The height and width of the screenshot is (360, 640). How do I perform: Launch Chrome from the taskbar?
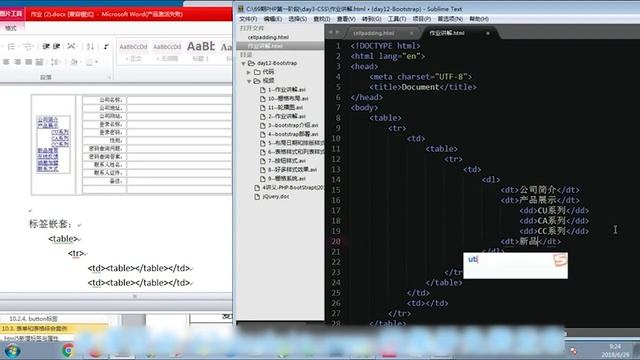(x=68, y=350)
